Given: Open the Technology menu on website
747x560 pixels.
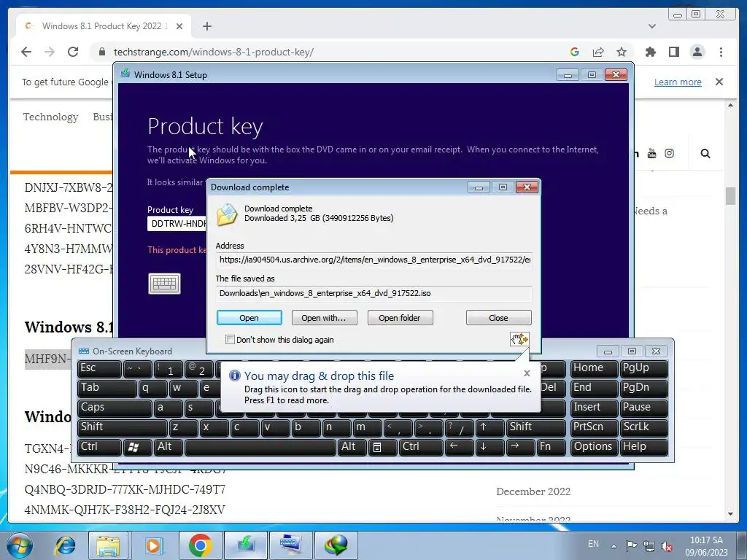Looking at the screenshot, I should click(50, 117).
